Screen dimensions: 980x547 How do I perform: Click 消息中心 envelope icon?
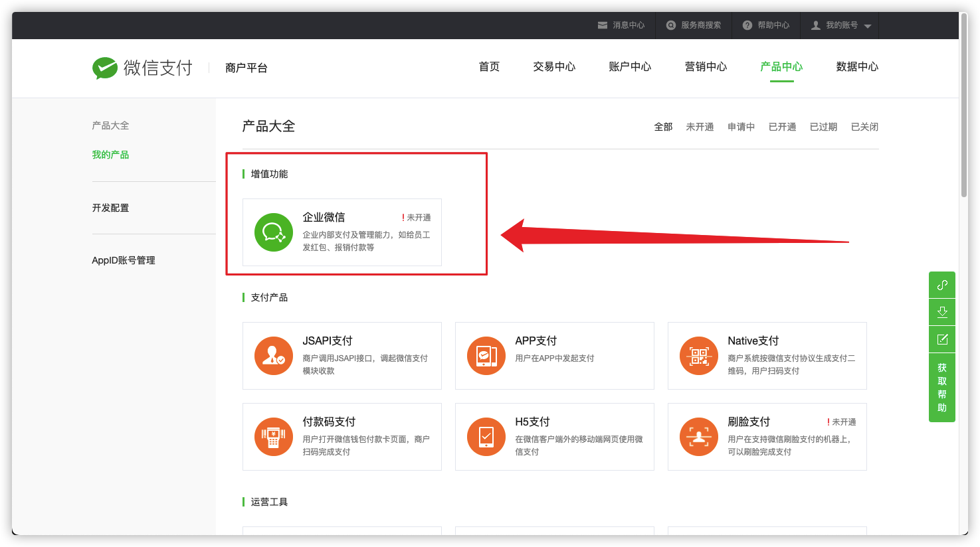[603, 25]
